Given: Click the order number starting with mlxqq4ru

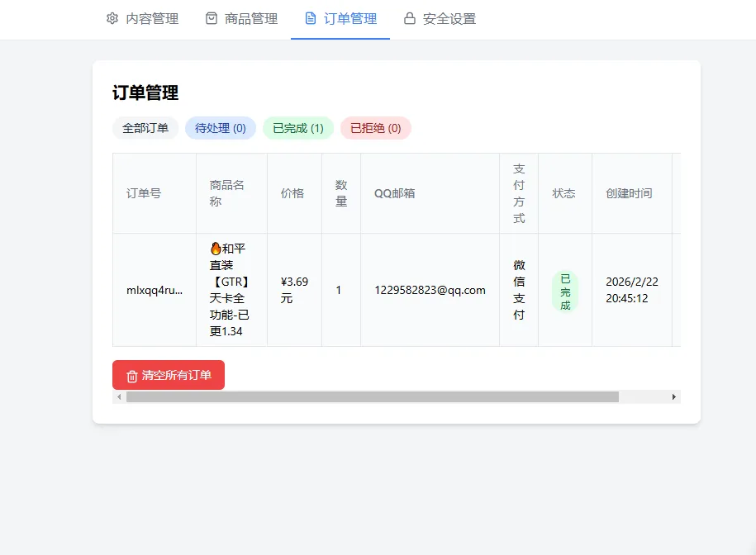Looking at the screenshot, I should pos(154,290).
